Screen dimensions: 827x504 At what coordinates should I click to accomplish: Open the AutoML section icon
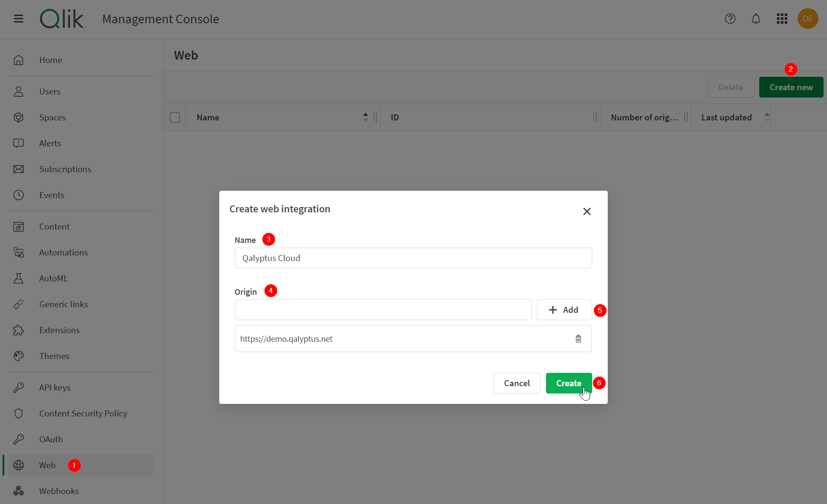tap(19, 278)
